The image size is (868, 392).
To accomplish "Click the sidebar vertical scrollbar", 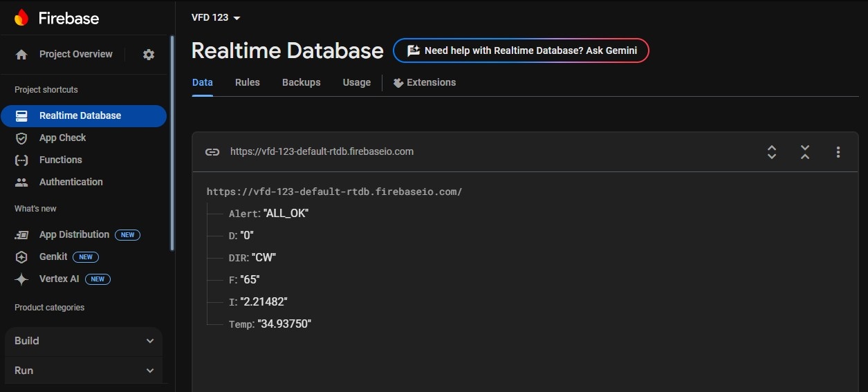I will tap(172, 142).
